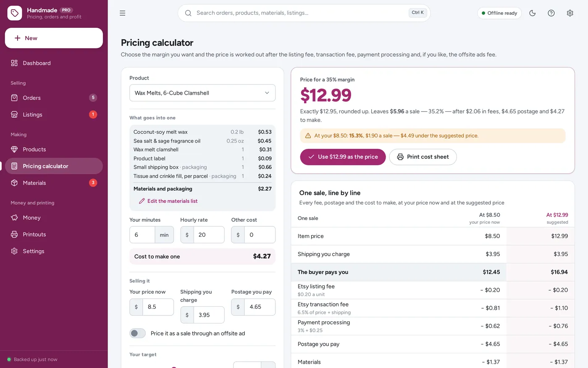
Task: Print cost sheet
Action: coord(423,157)
